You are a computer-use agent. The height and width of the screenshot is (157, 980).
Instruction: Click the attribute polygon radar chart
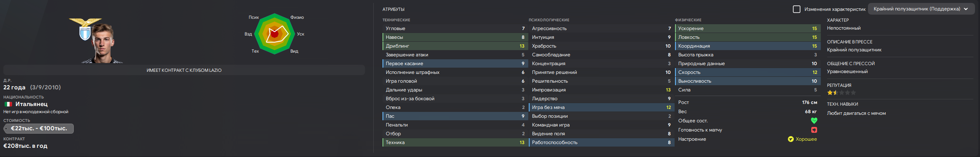point(275,34)
